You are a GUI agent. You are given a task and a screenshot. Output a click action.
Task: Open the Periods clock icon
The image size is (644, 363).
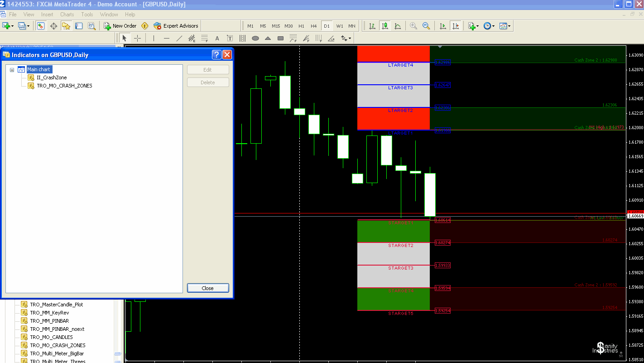coord(487,26)
